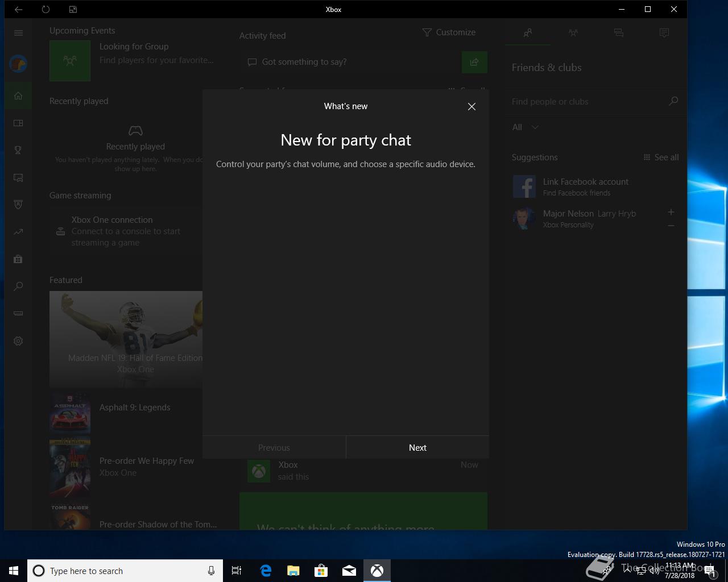Open Xbox feed post avatar
This screenshot has height=582, width=728.
coord(259,471)
